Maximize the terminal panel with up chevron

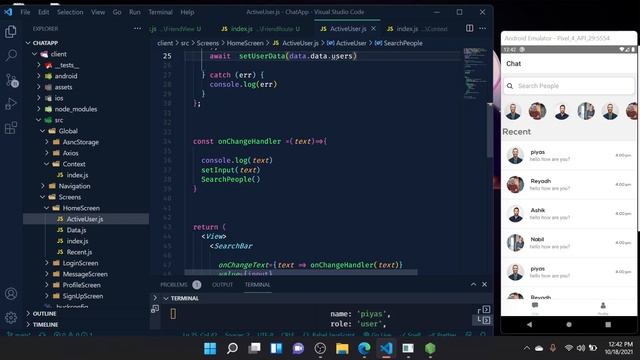[x=473, y=284]
